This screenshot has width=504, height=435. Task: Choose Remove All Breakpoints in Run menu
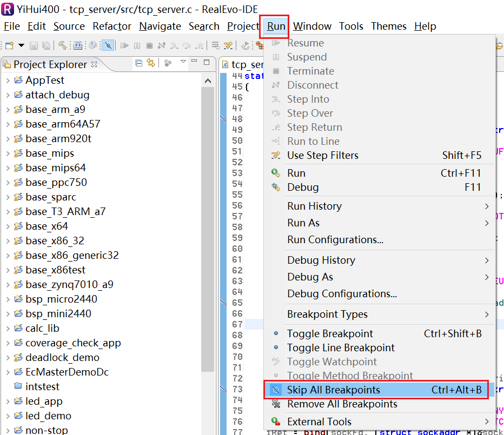(379, 404)
